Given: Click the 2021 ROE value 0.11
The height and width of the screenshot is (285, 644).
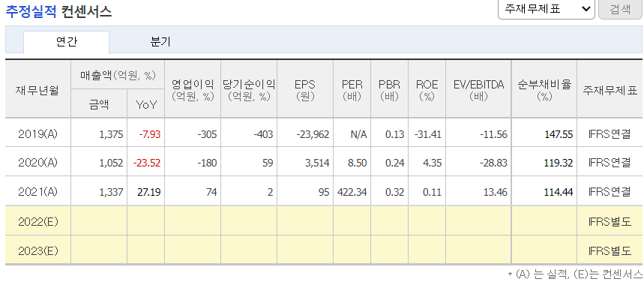Looking at the screenshot, I should click(433, 192).
